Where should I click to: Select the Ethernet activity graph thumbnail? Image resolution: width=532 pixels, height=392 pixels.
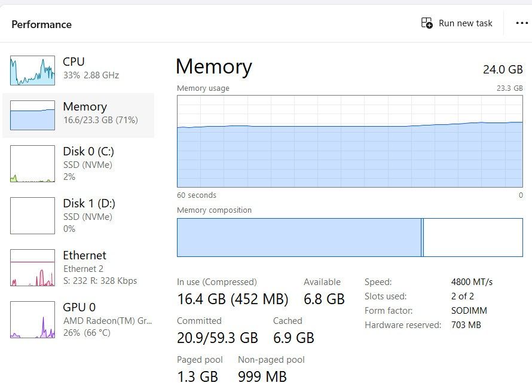click(x=32, y=268)
